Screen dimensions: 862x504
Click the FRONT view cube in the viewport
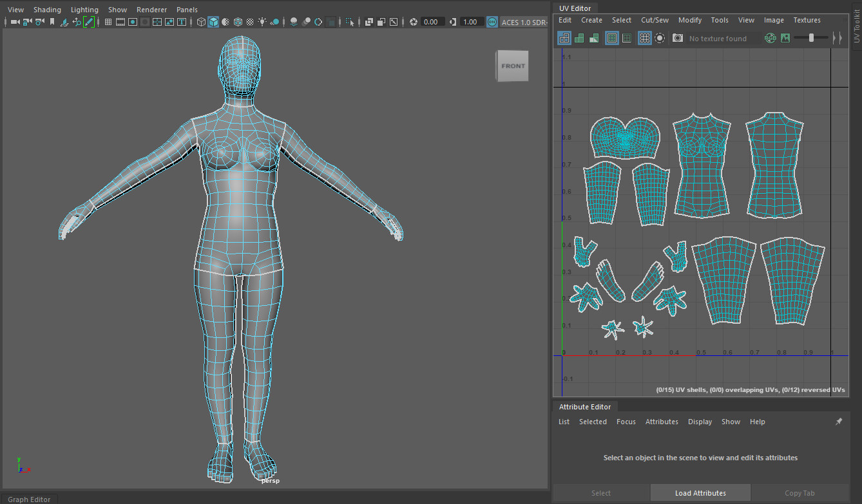click(512, 66)
